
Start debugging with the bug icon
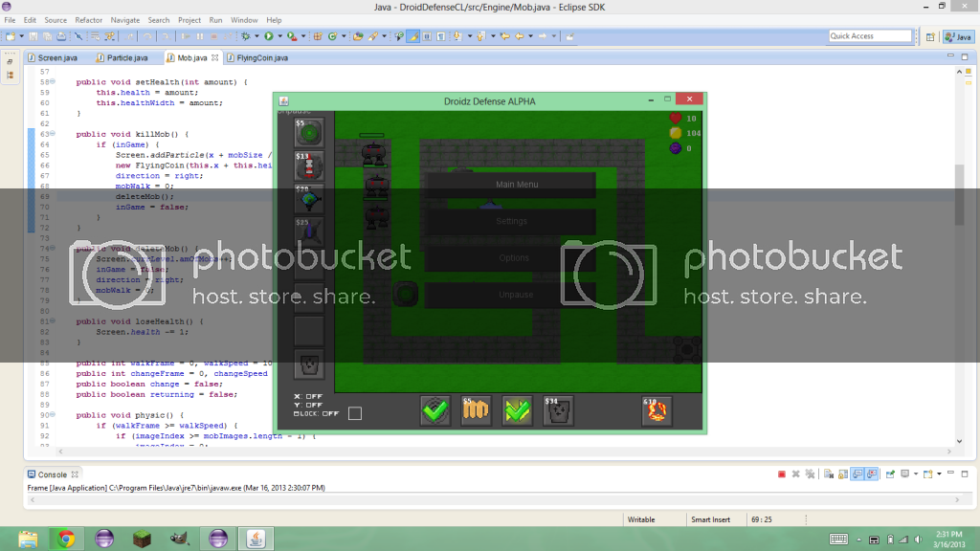tap(246, 36)
